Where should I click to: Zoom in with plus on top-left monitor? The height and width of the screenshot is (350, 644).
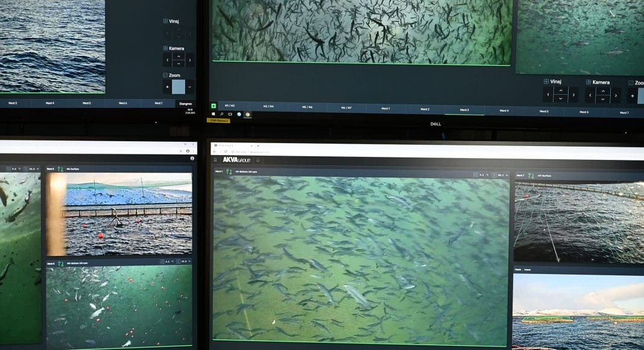click(x=167, y=87)
